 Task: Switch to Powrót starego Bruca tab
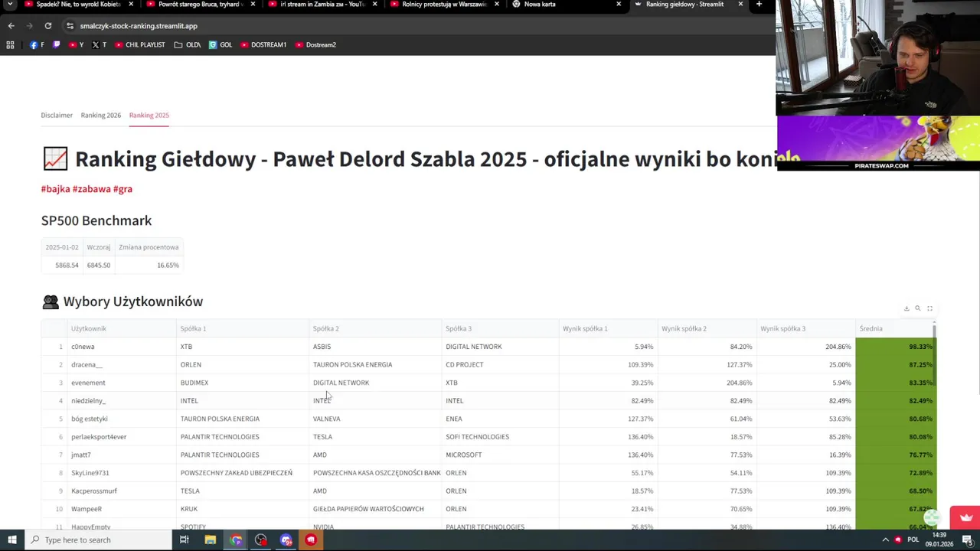tap(199, 5)
